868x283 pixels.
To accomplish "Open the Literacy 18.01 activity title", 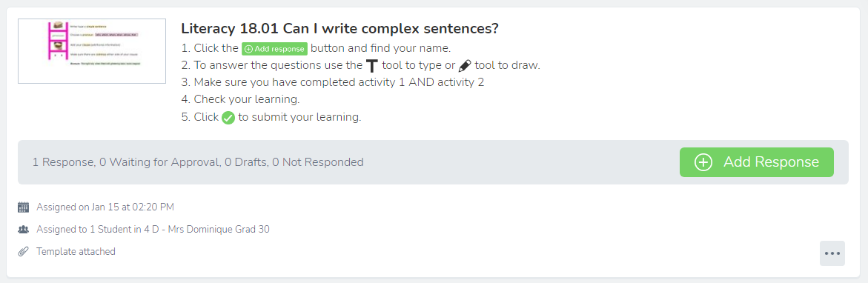I will coord(340,27).
